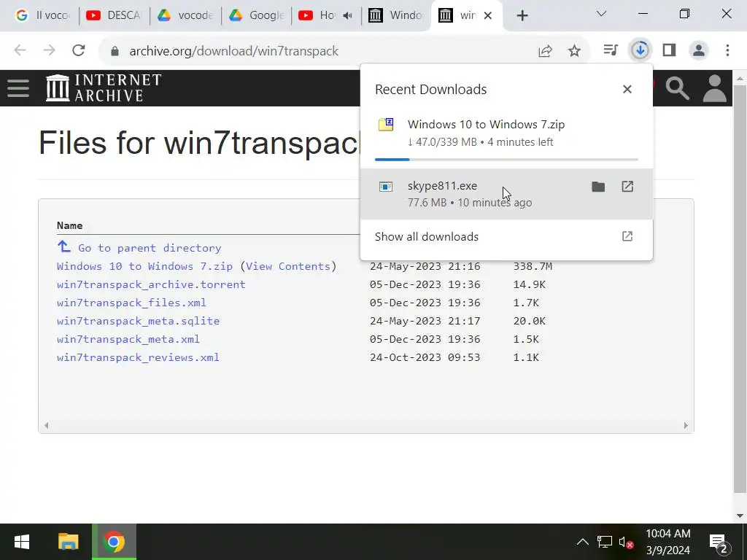Open the Chrome three-dot menu
The image size is (747, 560).
pos(727,50)
